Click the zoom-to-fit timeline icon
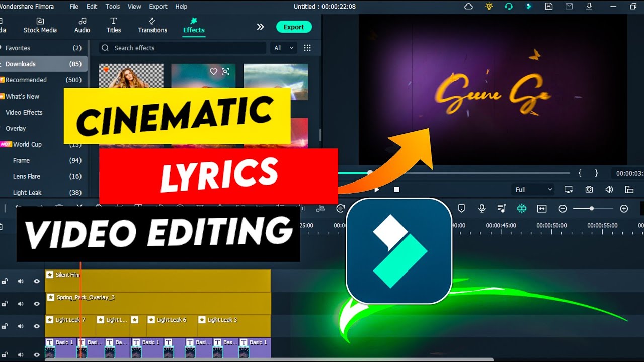The height and width of the screenshot is (362, 644). coord(542,209)
